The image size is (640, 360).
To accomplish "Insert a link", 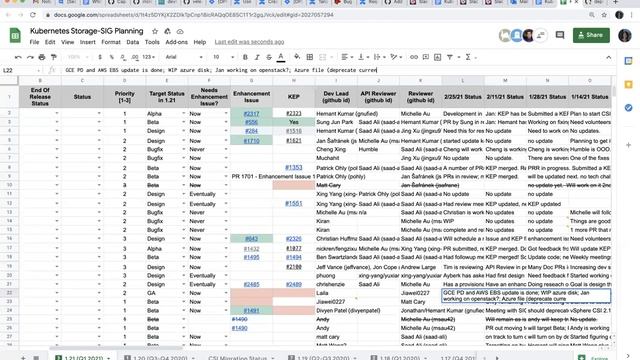I will (414, 57).
